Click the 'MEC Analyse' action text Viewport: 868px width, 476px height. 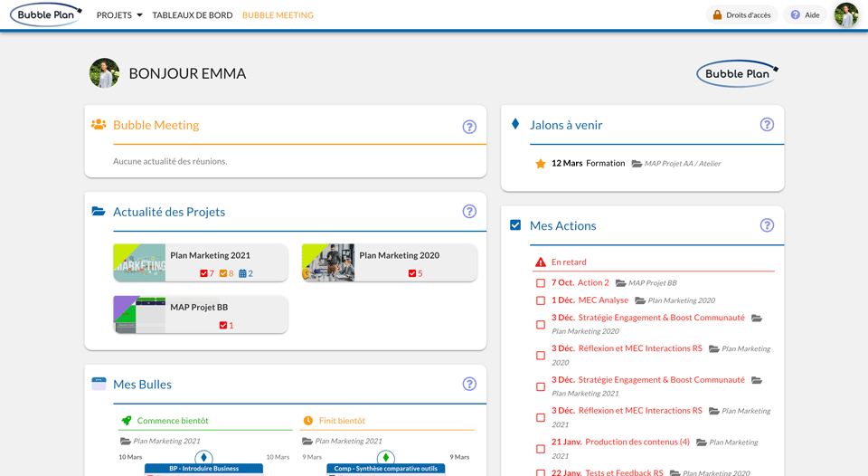click(x=603, y=300)
